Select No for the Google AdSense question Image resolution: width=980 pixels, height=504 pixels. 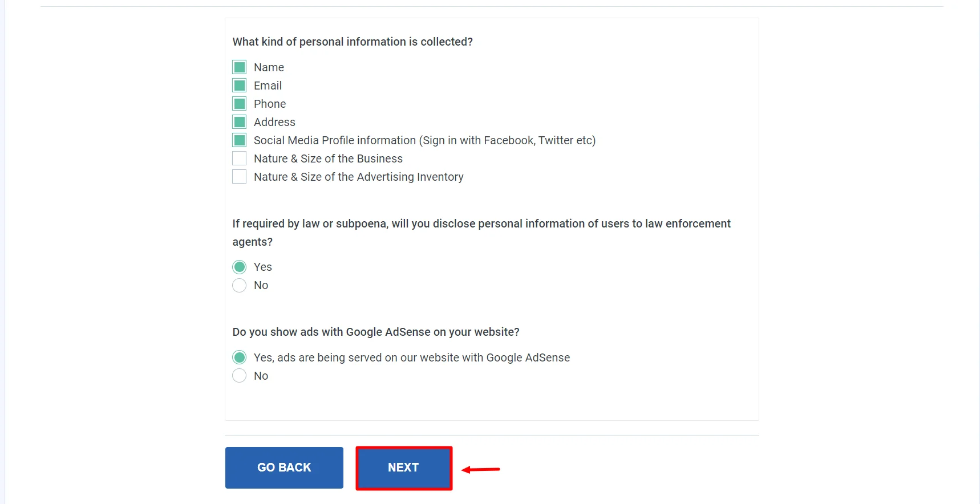coord(240,375)
